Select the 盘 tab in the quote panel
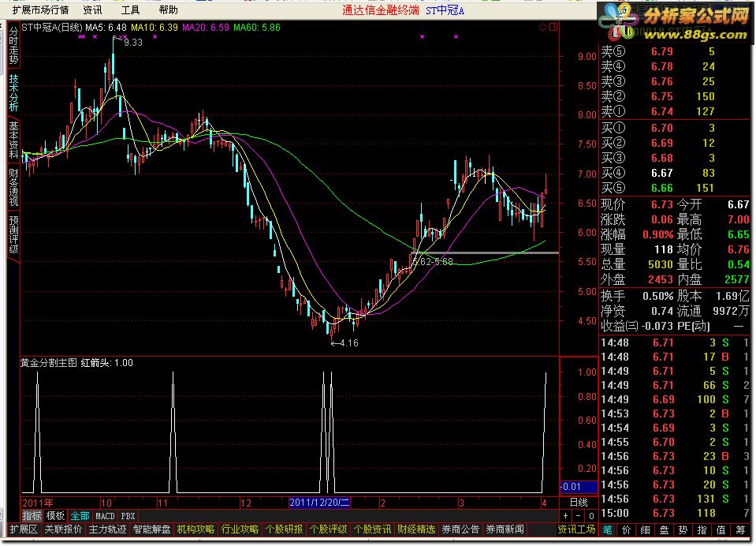The height and width of the screenshot is (546, 756). point(664,530)
